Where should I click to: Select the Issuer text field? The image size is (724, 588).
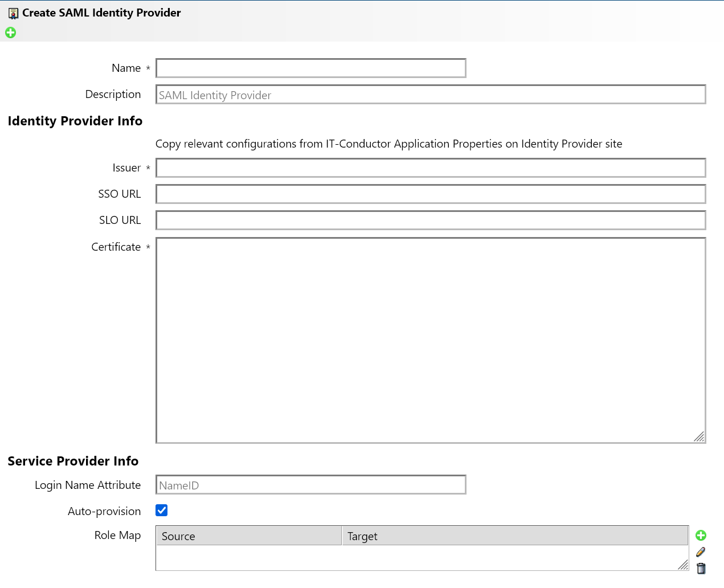[430, 168]
